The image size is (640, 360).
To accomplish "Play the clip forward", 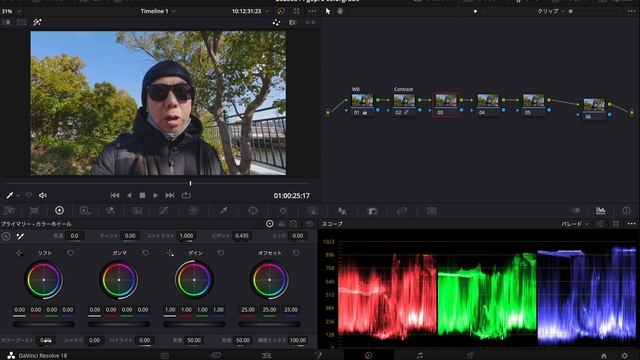I will coord(155,196).
